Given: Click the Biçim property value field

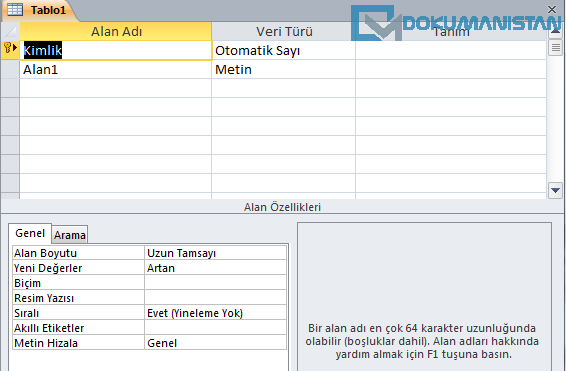Looking at the screenshot, I should pyautogui.click(x=215, y=283).
